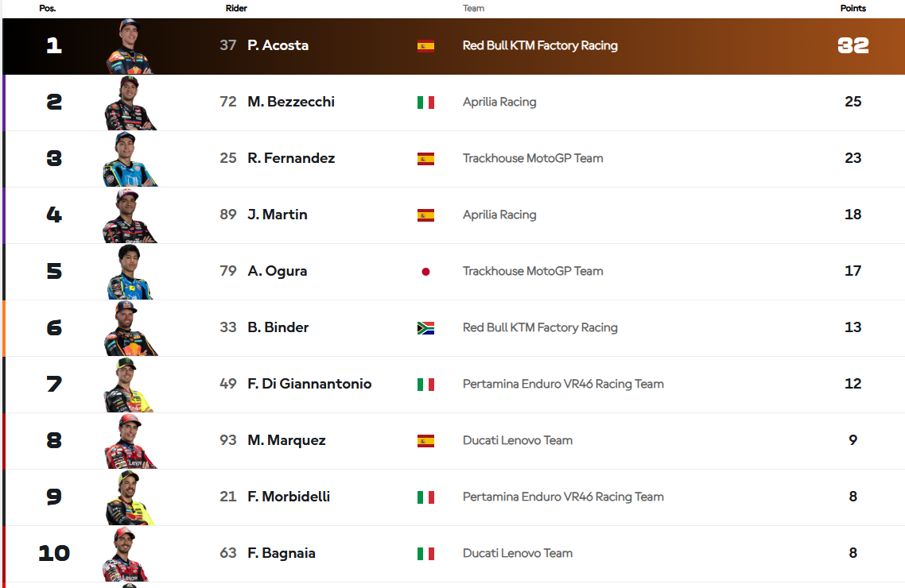This screenshot has height=588, width=905.
Task: Open P. Acosta rider photo
Action: [130, 47]
